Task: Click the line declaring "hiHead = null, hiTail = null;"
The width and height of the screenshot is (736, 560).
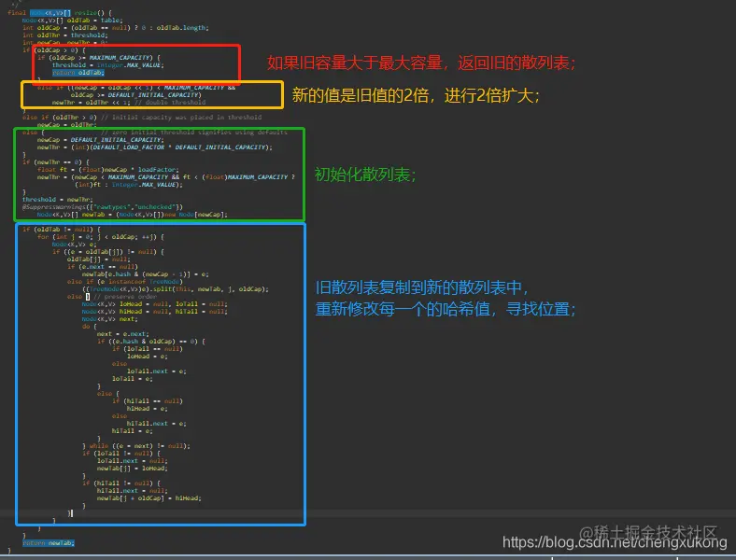Action: [155, 312]
